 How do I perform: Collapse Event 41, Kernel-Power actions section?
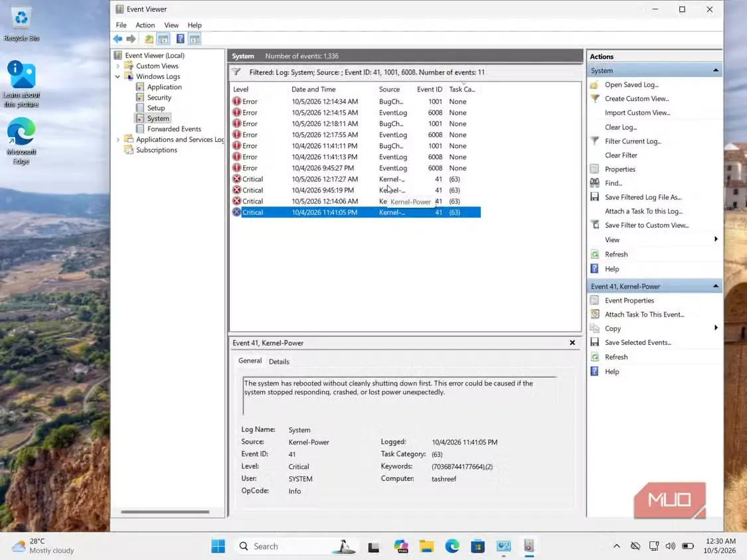(716, 286)
